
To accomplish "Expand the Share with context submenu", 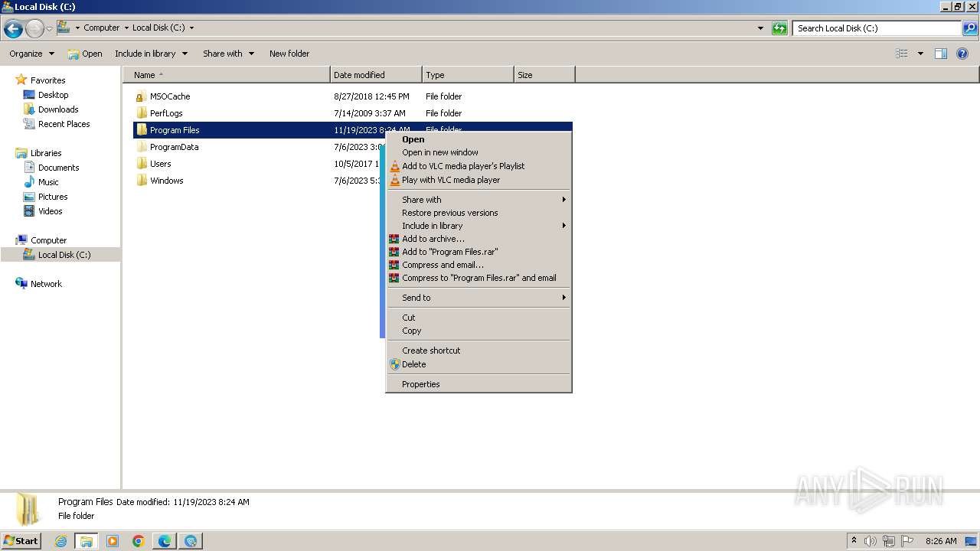I will point(563,200).
